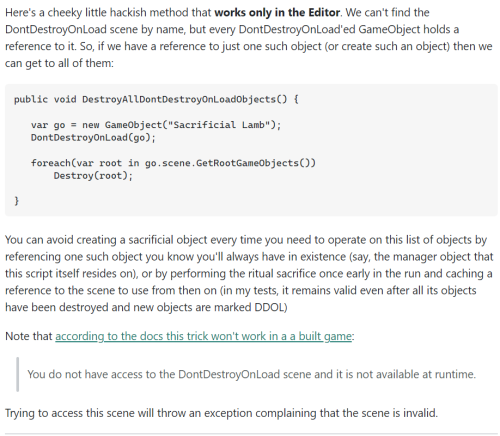This screenshot has height=436, width=500.
Task: Click the "Sacrificial Lamb" string literal
Action: click(219, 125)
